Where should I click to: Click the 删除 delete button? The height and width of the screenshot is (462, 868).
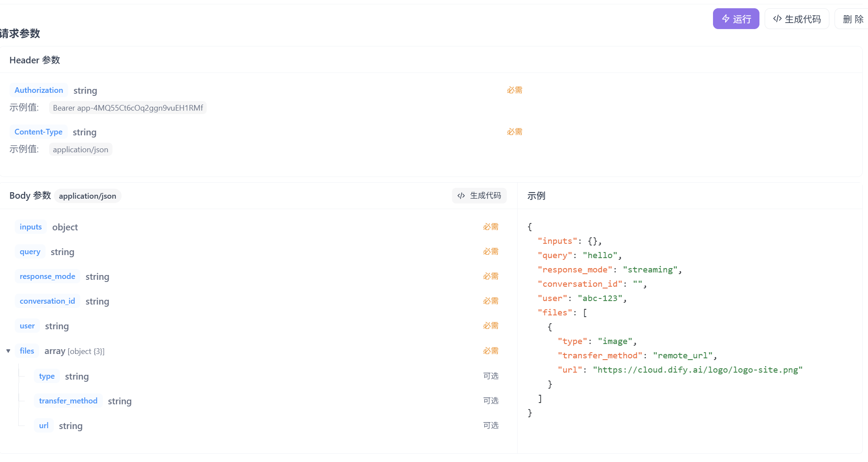point(852,19)
